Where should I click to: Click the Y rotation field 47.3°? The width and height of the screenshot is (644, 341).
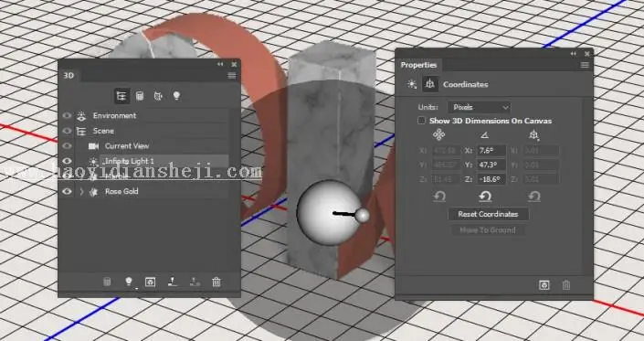491,165
